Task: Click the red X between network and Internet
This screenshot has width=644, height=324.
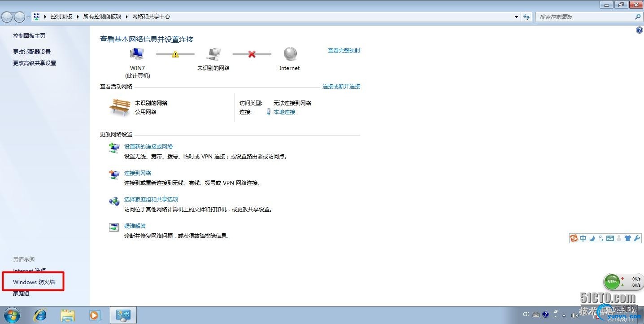Action: pos(252,54)
